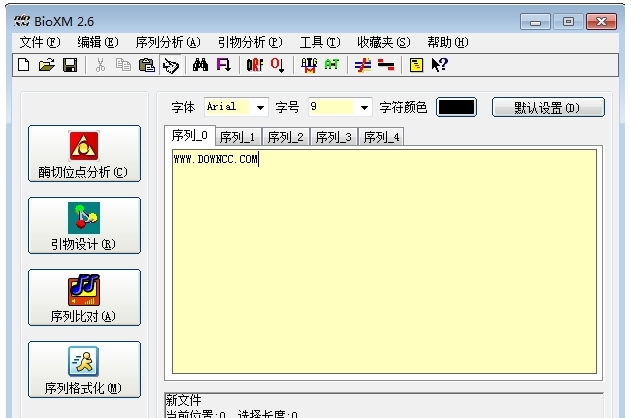Open the 工具(T) menu
This screenshot has width=631, height=418.
point(320,42)
